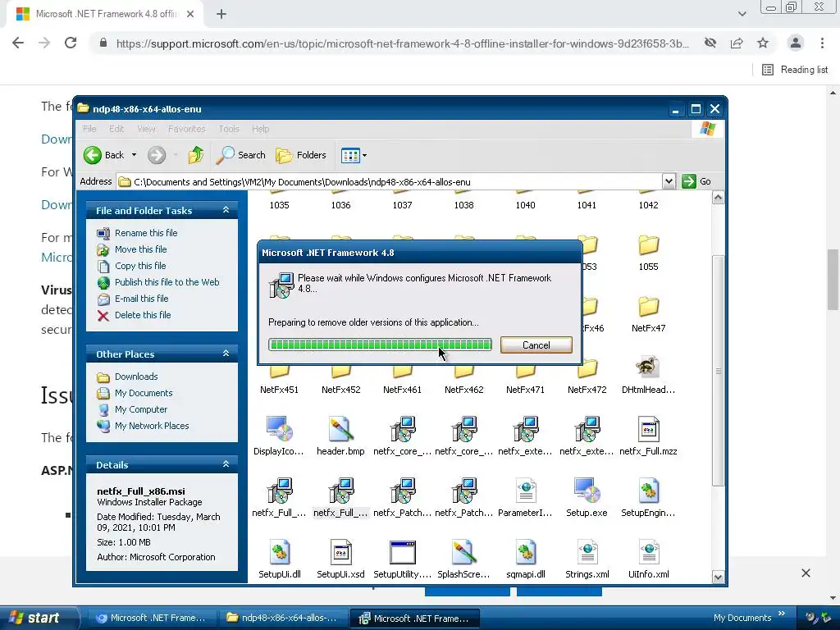Collapse the File and Folder Tasks panel

[x=226, y=210]
